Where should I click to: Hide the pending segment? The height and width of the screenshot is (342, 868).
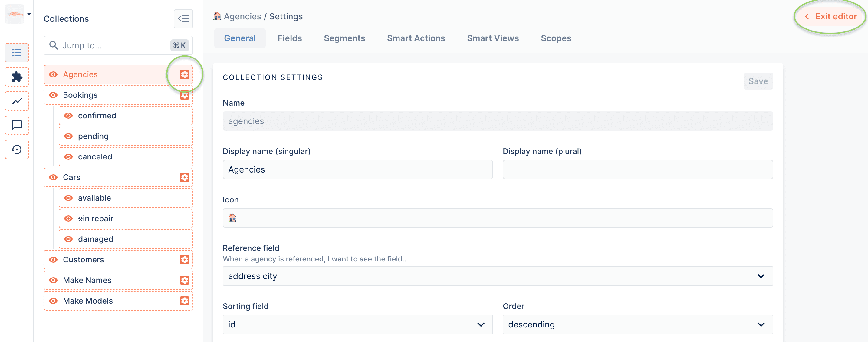coord(68,136)
